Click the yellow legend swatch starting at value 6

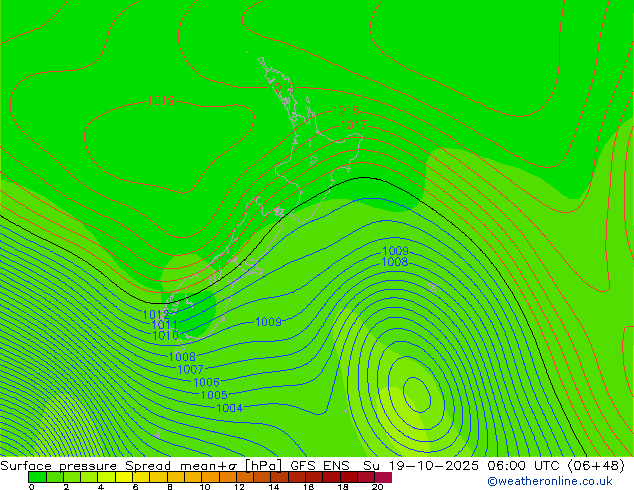pos(141,477)
